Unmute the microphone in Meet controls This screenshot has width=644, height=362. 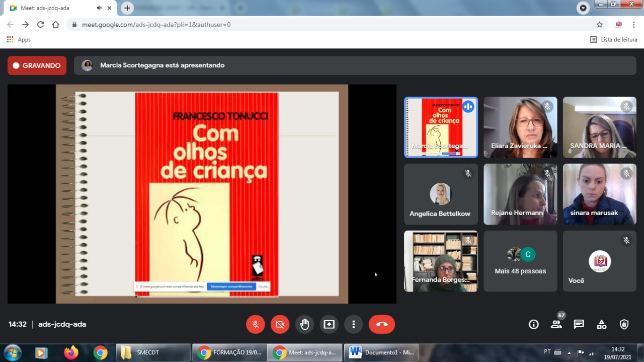click(255, 324)
